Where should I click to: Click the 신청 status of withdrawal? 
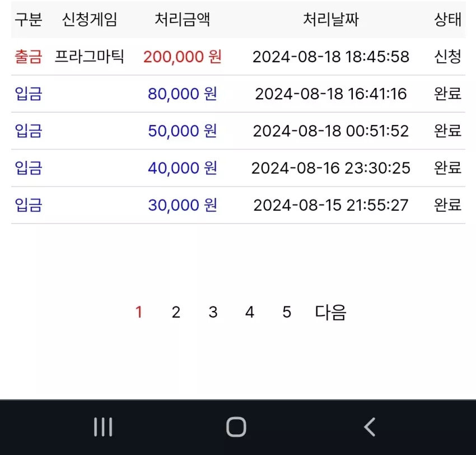pos(448,57)
